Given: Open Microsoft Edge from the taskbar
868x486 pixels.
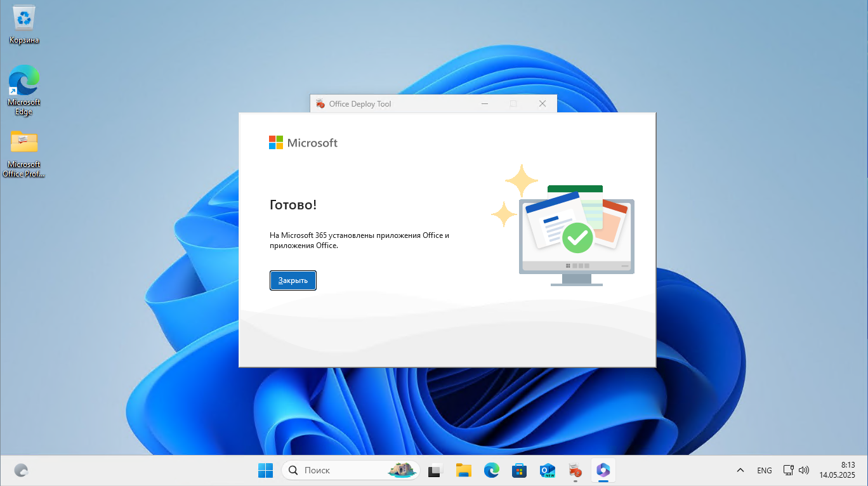Looking at the screenshot, I should point(492,470).
